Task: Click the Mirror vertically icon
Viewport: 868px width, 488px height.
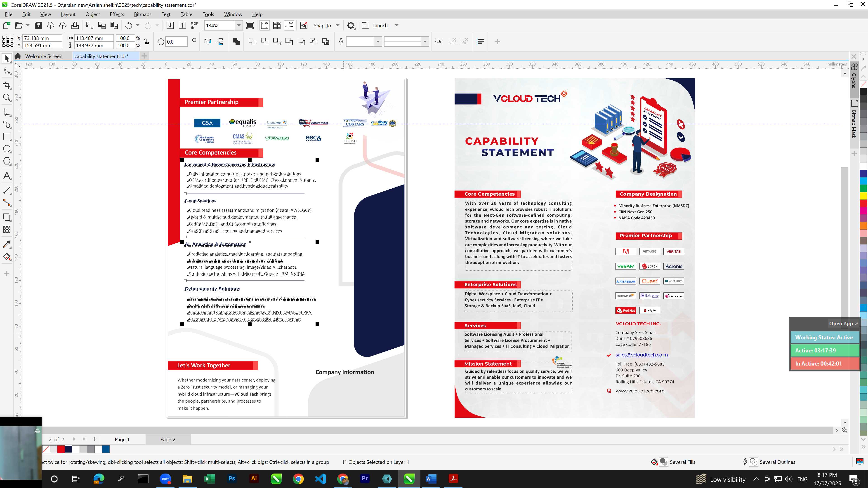Action: (221, 42)
